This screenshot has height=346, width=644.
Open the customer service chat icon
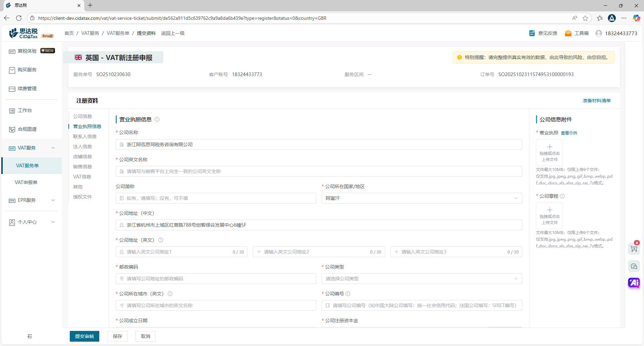click(x=634, y=266)
